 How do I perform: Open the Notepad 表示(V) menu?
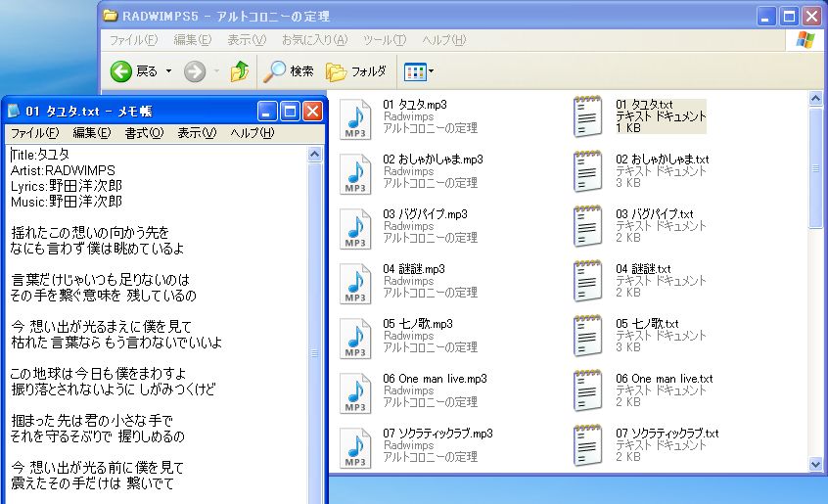[x=197, y=133]
